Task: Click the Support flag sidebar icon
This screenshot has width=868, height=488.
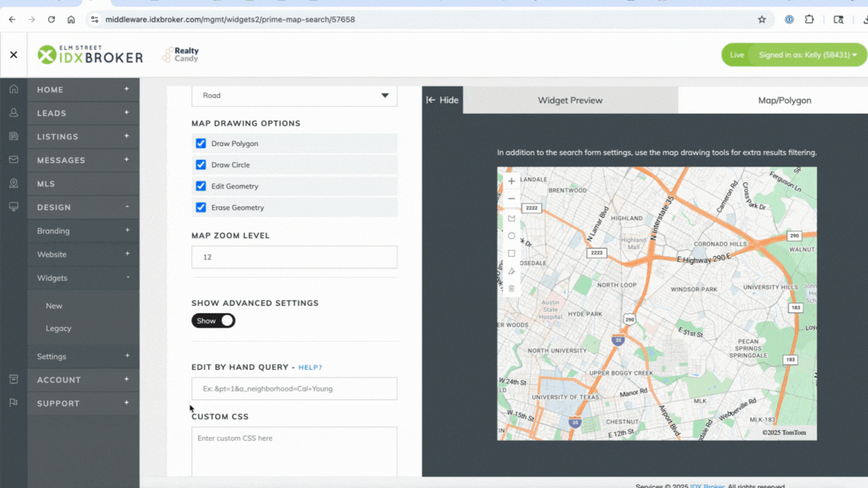Action: pyautogui.click(x=14, y=403)
